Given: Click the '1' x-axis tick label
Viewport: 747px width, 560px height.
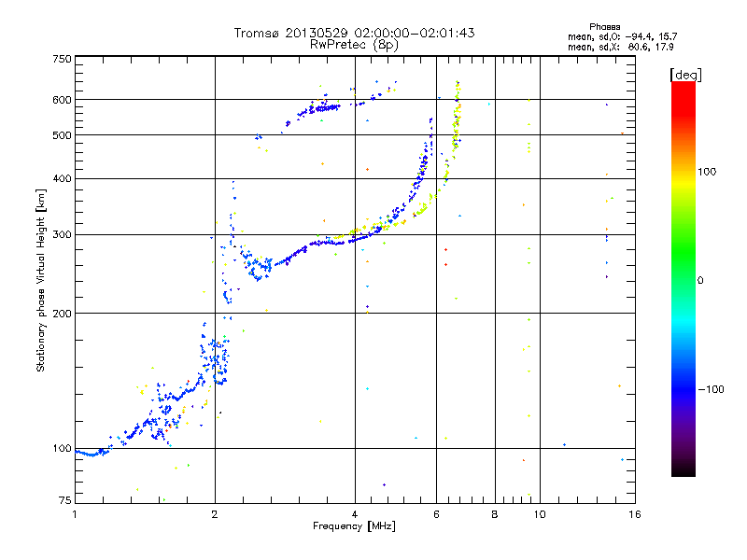Looking at the screenshot, I should [x=75, y=514].
